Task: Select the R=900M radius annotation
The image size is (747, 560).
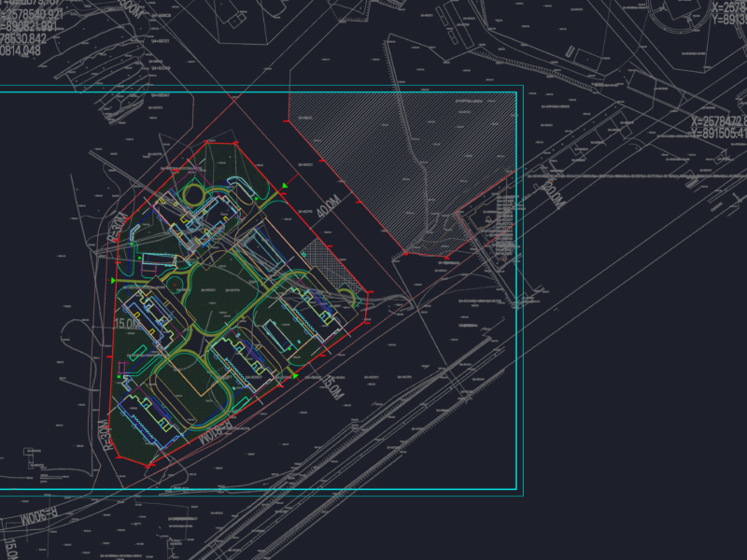Action: click(x=39, y=515)
